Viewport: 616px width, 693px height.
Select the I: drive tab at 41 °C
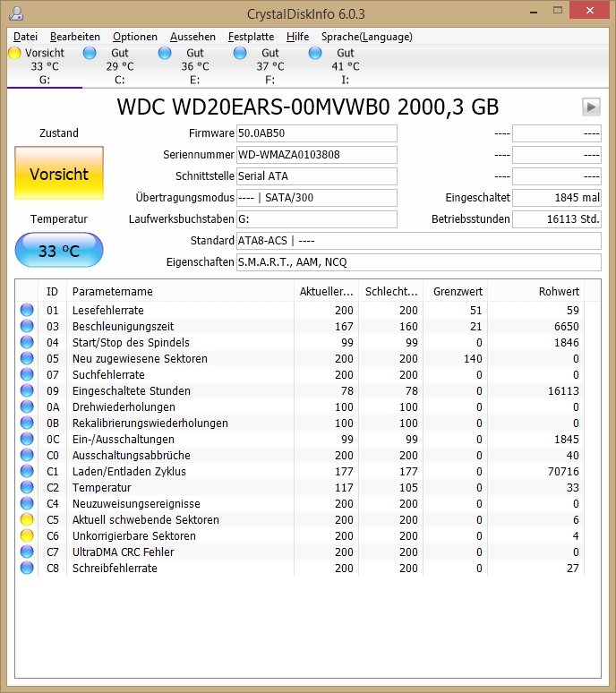345,66
